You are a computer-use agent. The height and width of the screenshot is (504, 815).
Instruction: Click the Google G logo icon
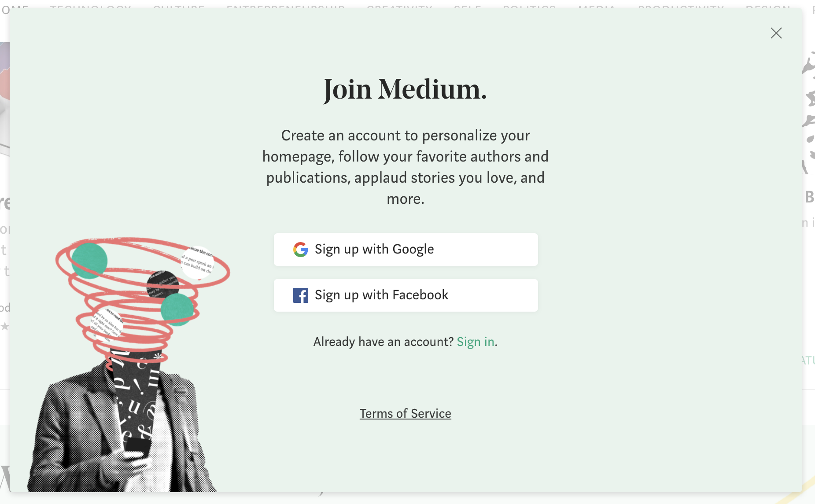[301, 250]
